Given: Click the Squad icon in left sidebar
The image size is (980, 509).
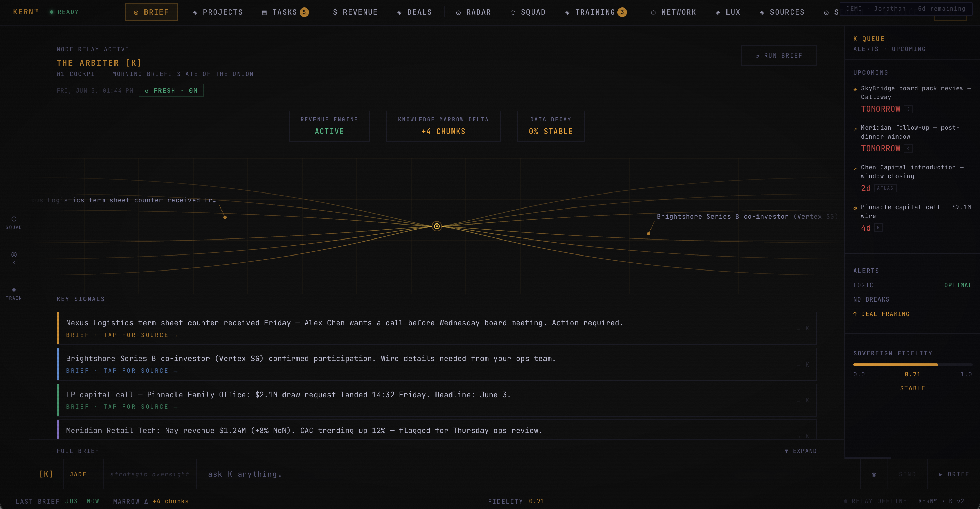Looking at the screenshot, I should pyautogui.click(x=14, y=222).
